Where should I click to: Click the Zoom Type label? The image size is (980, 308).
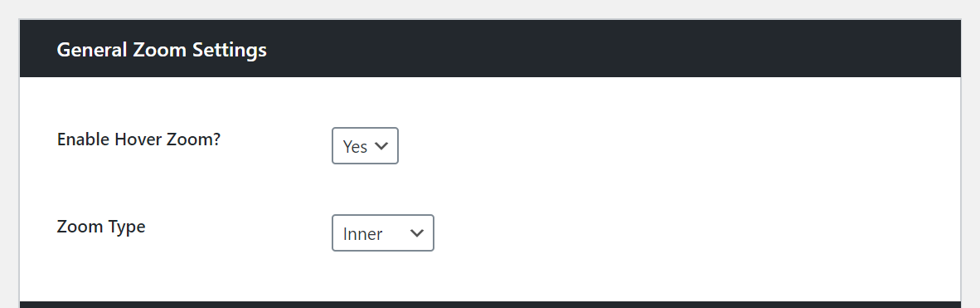(x=101, y=226)
